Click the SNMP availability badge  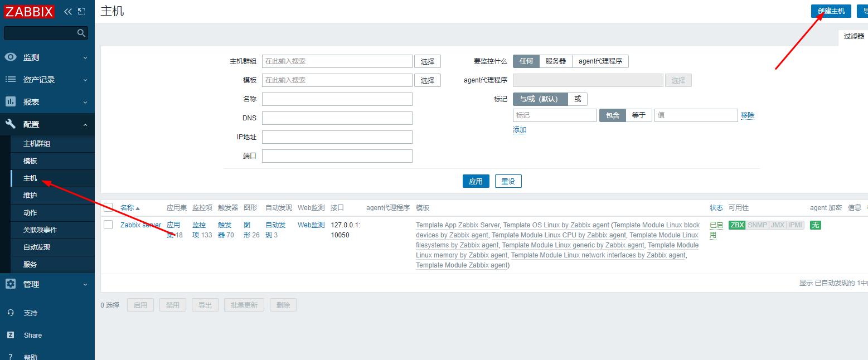[757, 225]
